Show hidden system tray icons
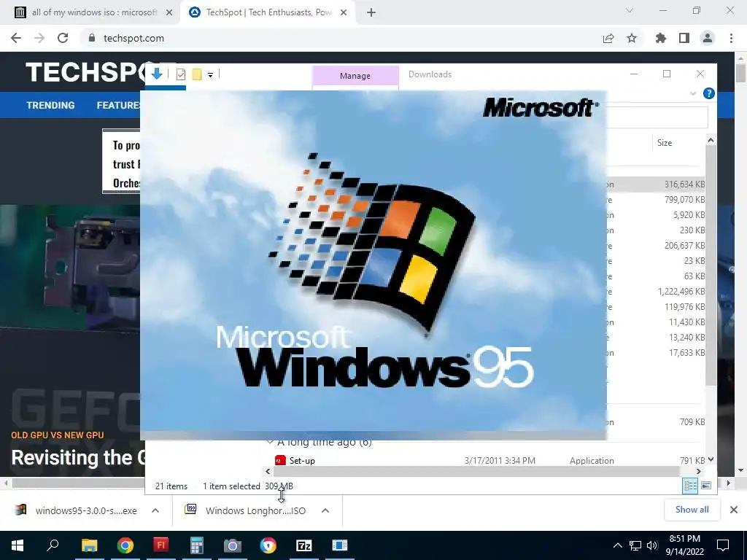The image size is (747, 560). (x=617, y=545)
